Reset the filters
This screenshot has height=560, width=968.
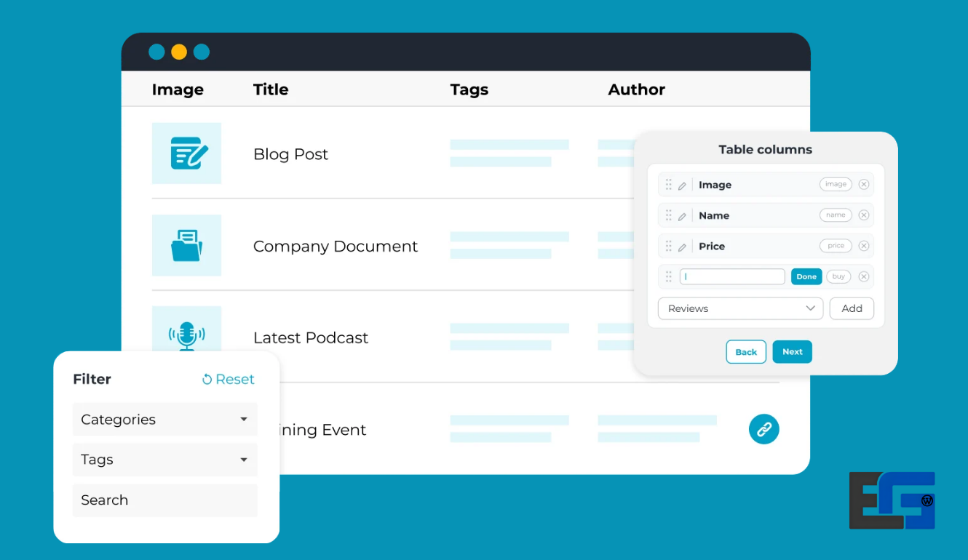click(229, 379)
